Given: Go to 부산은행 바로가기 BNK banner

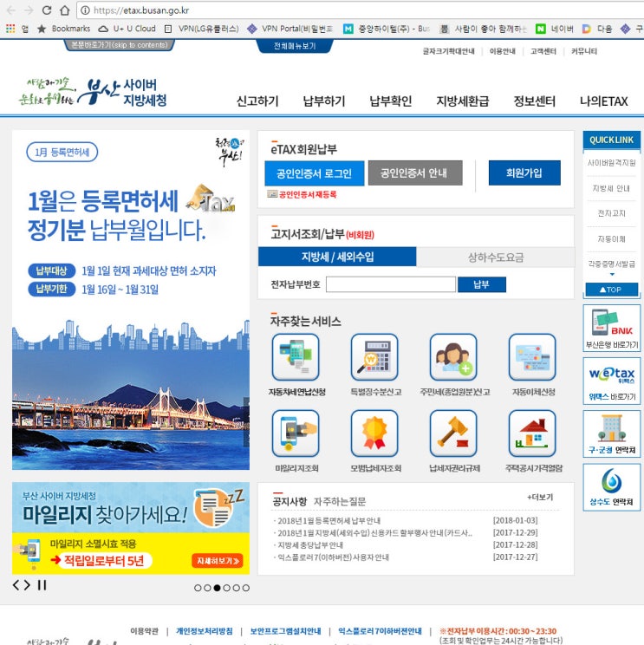Looking at the screenshot, I should 612,328.
